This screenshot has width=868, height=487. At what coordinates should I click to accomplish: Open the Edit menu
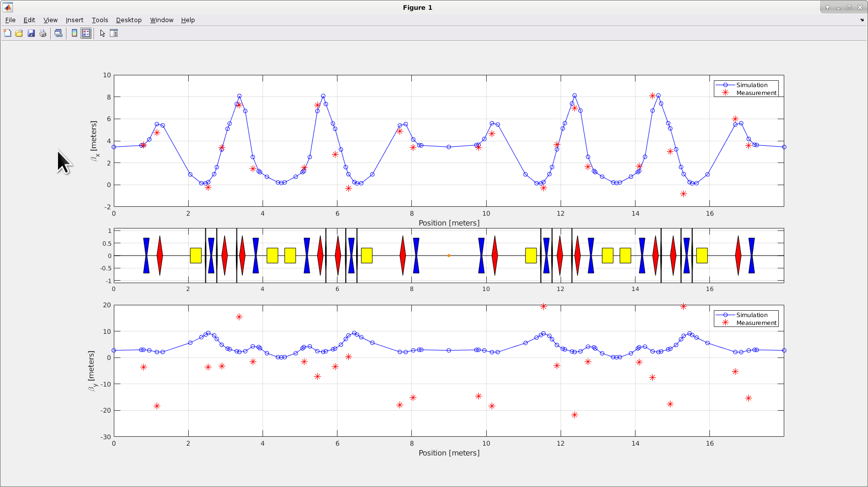pos(30,20)
